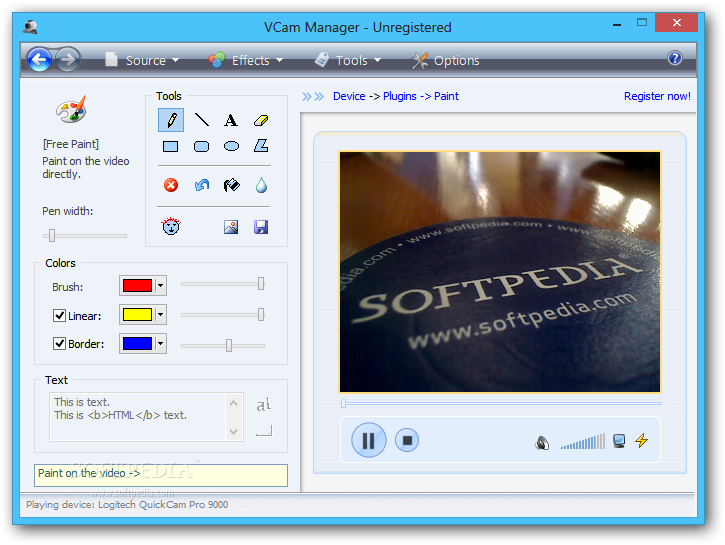Click the volume level bars
The height and width of the screenshot is (545, 725).
pyautogui.click(x=583, y=441)
